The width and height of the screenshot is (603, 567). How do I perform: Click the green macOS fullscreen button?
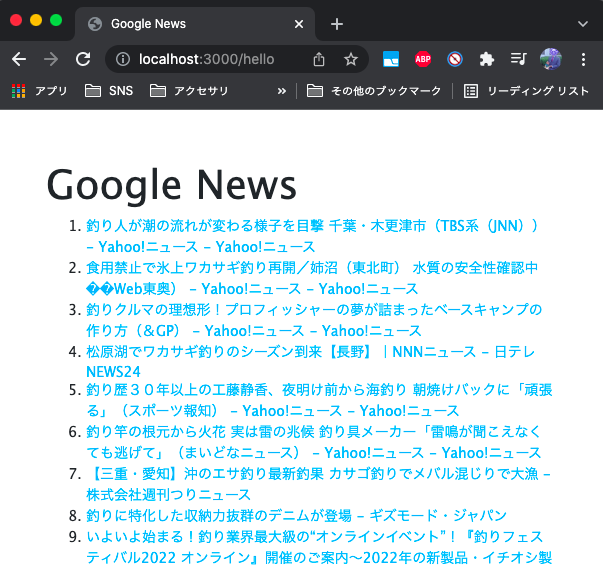56,20
